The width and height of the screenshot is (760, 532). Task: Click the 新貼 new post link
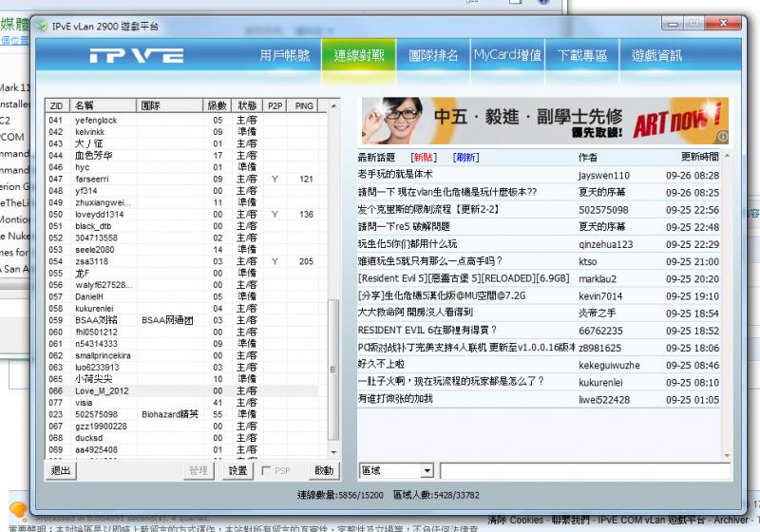[x=424, y=158]
